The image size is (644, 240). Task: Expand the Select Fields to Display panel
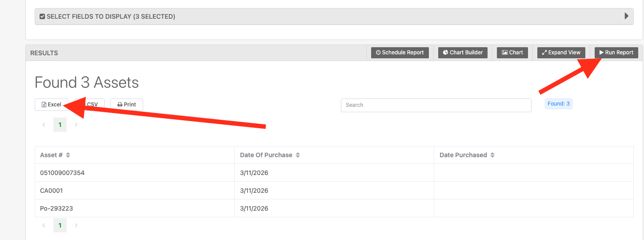click(x=111, y=16)
